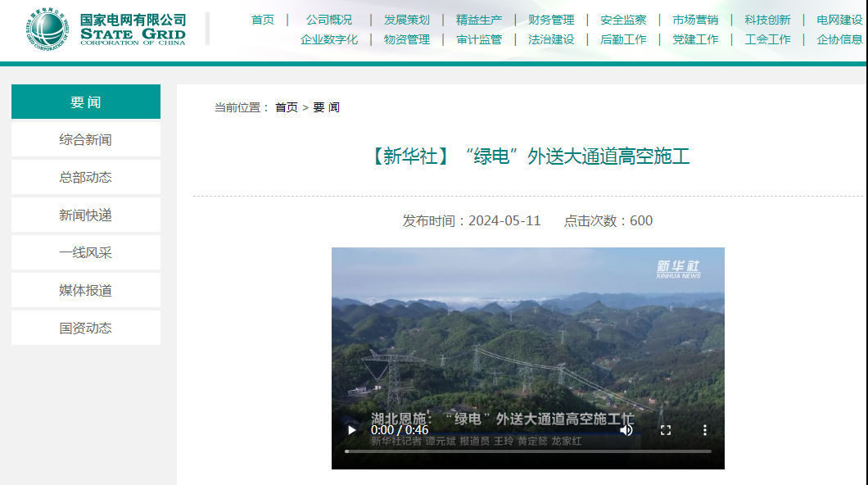Viewport: 868px width, 485px height.
Task: Mute the video volume speaker icon
Action: 626,430
